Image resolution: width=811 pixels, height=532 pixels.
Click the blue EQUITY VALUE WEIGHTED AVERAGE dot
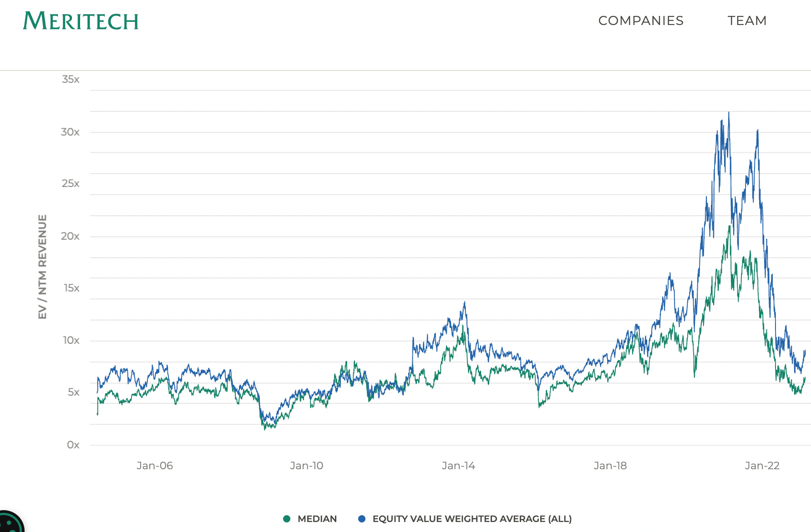click(x=361, y=519)
